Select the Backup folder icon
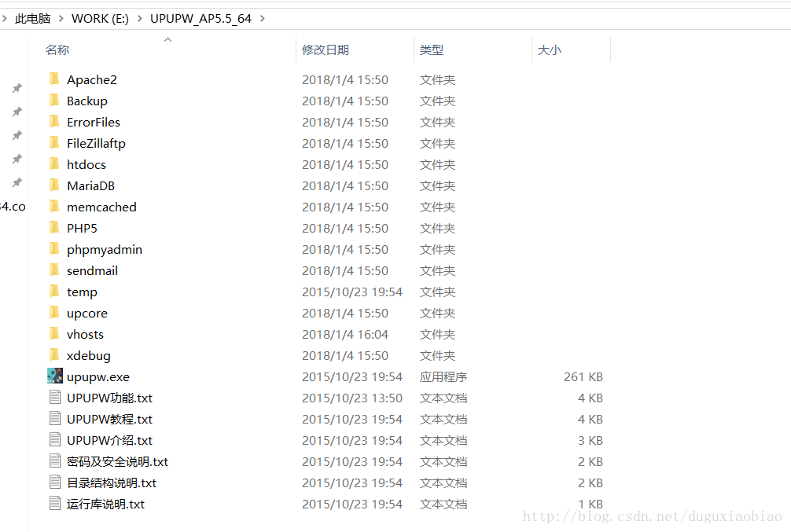The image size is (791, 532). point(54,101)
